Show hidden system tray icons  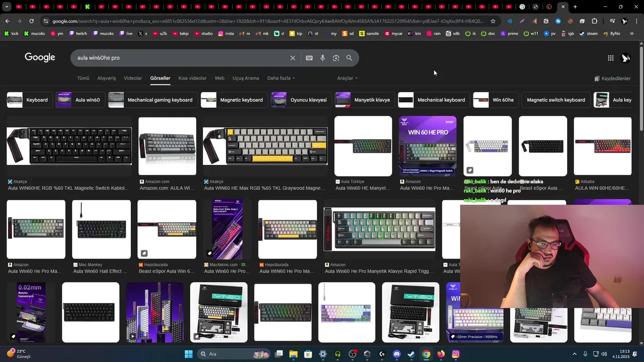pyautogui.click(x=575, y=354)
